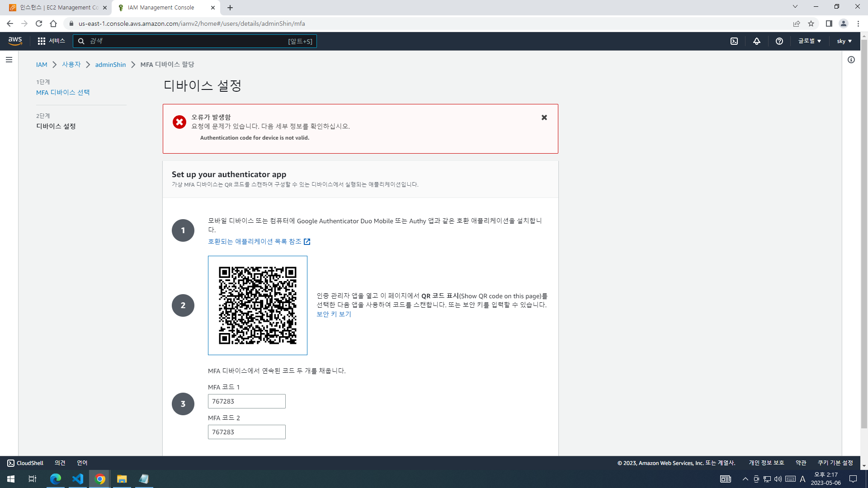This screenshot has width=868, height=488.
Task: Open browser side panel icon
Action: pyautogui.click(x=829, y=23)
